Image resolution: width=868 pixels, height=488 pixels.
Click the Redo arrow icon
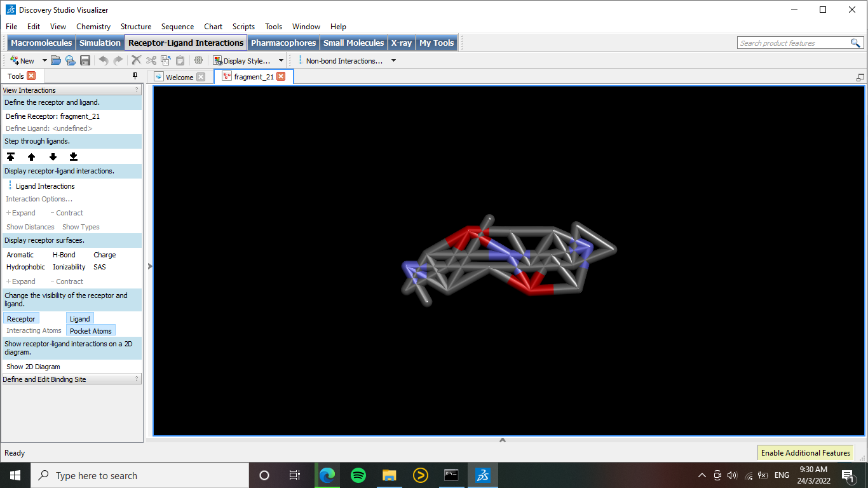point(118,60)
